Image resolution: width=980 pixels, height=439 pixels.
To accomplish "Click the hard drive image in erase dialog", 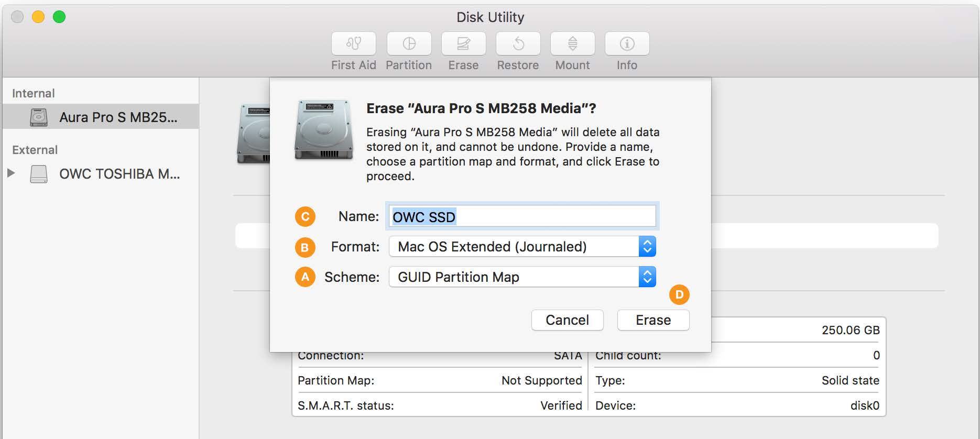I will pyautogui.click(x=323, y=130).
